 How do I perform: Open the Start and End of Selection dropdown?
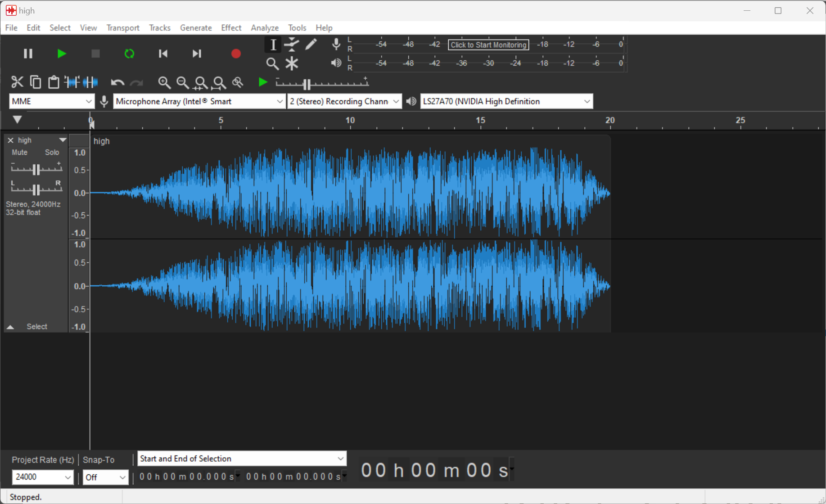(242, 459)
